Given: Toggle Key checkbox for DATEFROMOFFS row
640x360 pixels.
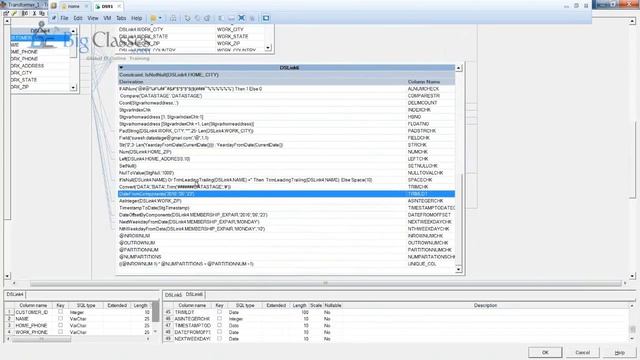Looking at the screenshot, I should click(219, 332).
